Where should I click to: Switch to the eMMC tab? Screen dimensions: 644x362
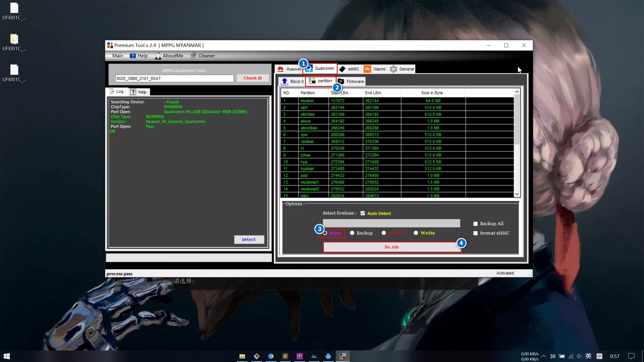(x=349, y=69)
